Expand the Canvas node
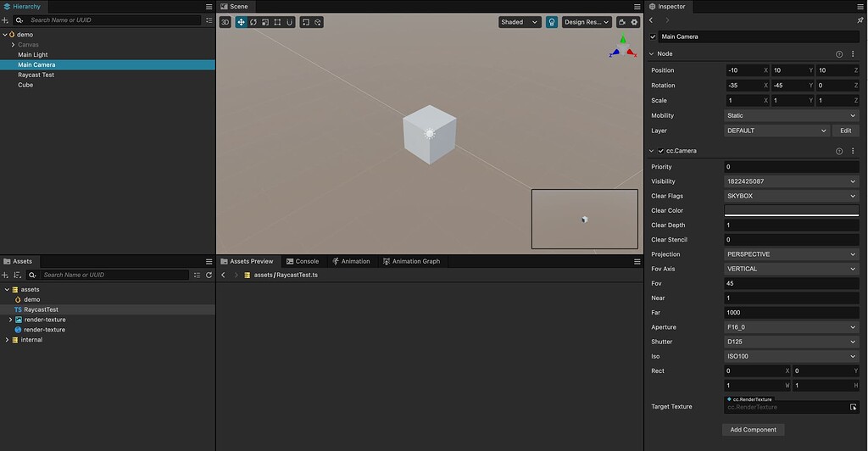 pos(13,45)
